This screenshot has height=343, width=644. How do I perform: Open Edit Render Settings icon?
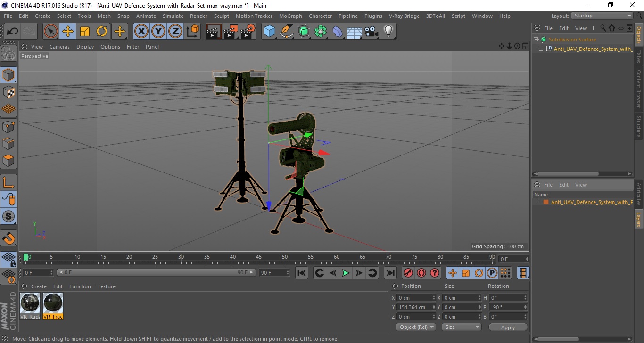coord(248,32)
